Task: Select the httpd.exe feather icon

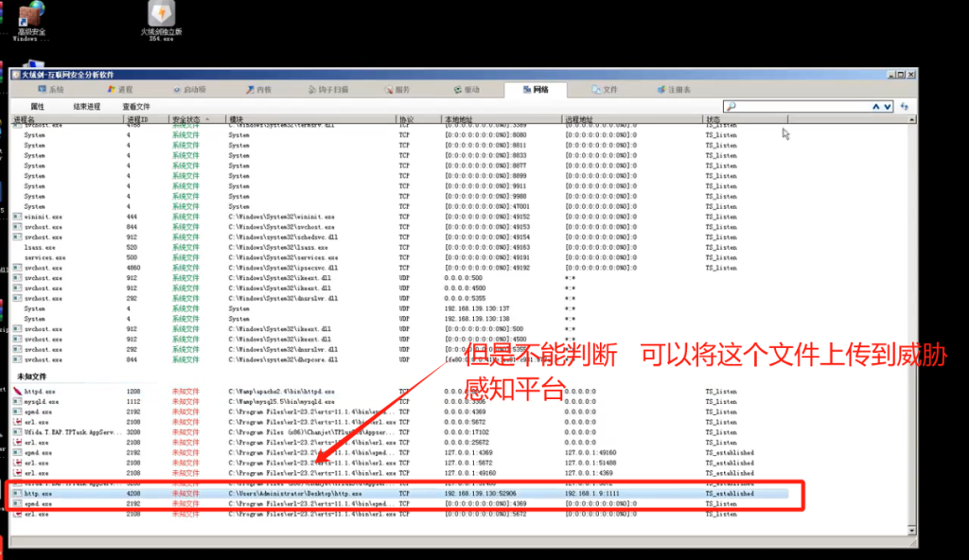Action: pyautogui.click(x=17, y=392)
